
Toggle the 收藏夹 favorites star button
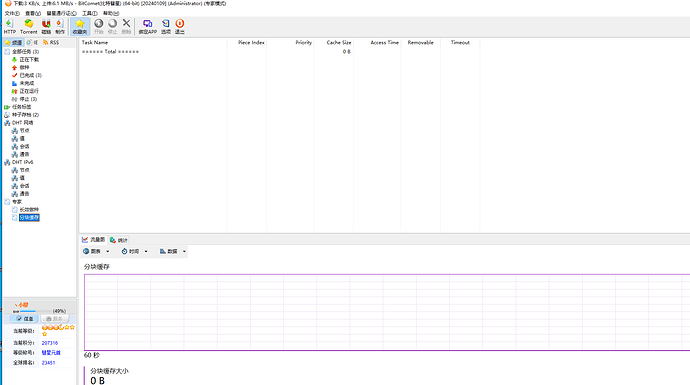[x=80, y=27]
